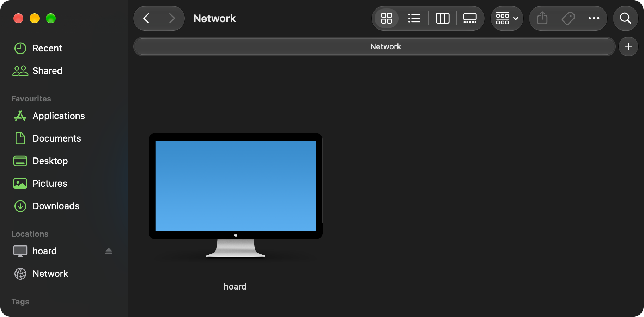The image size is (644, 317).
Task: Close the window with the red button
Action: (x=18, y=18)
